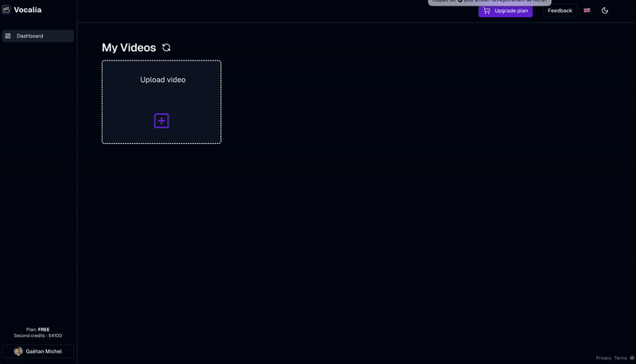636x364 pixels.
Task: Click the small icon right of Terms
Action: click(633, 358)
